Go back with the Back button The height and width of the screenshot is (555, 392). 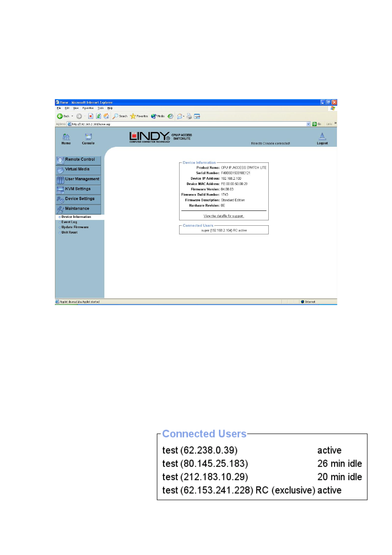coord(64,116)
